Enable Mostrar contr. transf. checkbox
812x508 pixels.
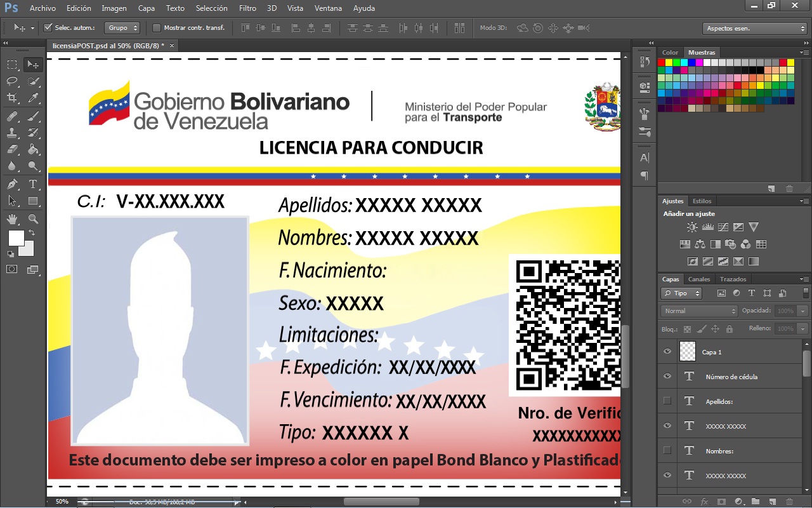coord(157,28)
